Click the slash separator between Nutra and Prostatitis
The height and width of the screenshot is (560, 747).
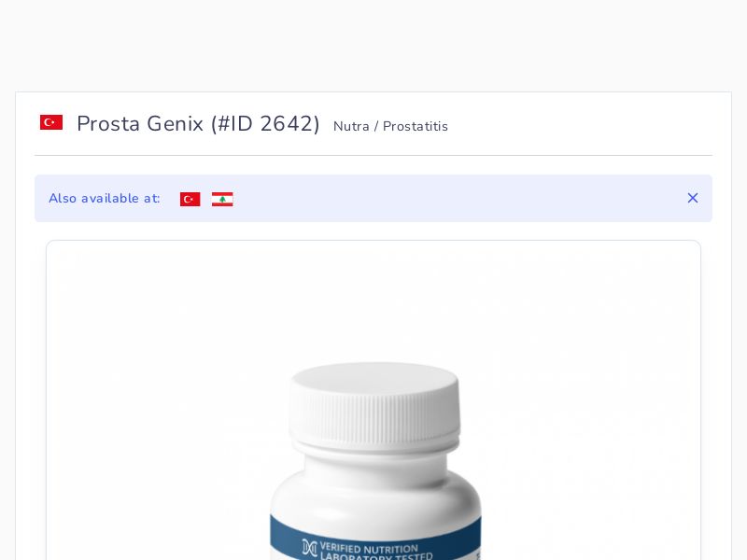(x=376, y=126)
